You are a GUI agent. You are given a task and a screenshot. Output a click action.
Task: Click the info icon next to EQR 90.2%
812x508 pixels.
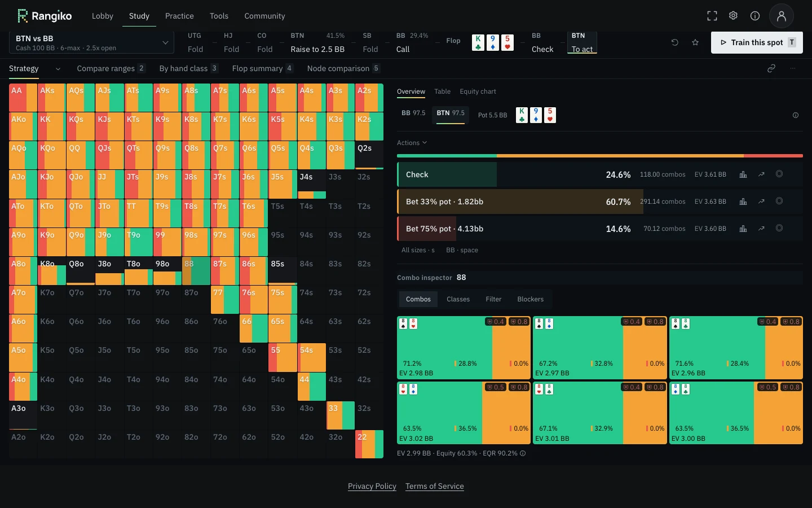523,453
